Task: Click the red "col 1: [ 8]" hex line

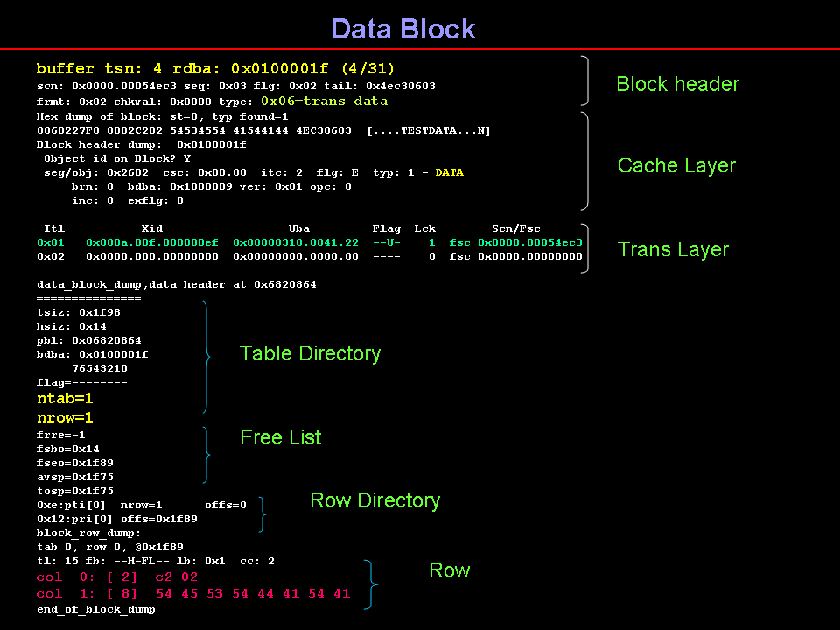Action: (x=192, y=594)
